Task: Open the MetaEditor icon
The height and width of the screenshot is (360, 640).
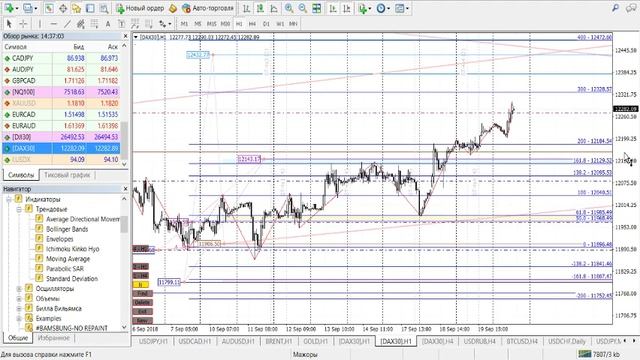Action: pyautogui.click(x=173, y=8)
